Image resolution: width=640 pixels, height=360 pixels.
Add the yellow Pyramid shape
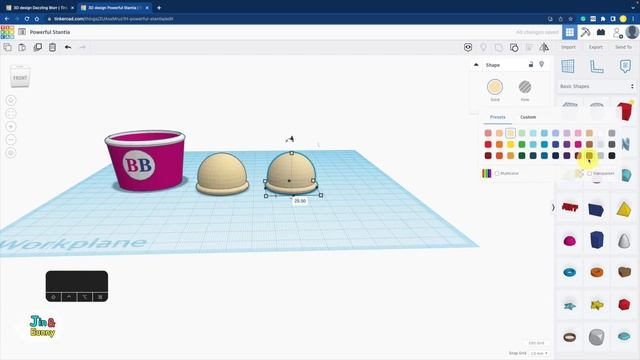(x=624, y=209)
